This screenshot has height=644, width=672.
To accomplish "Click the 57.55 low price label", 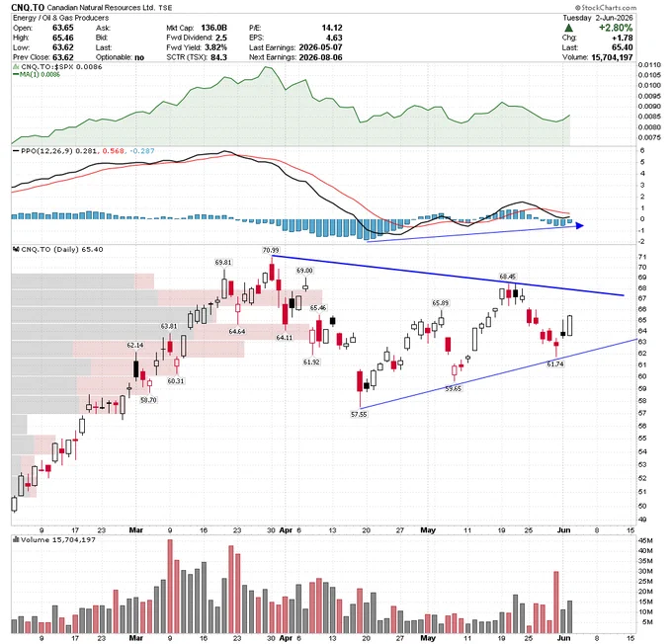I will coord(359,414).
